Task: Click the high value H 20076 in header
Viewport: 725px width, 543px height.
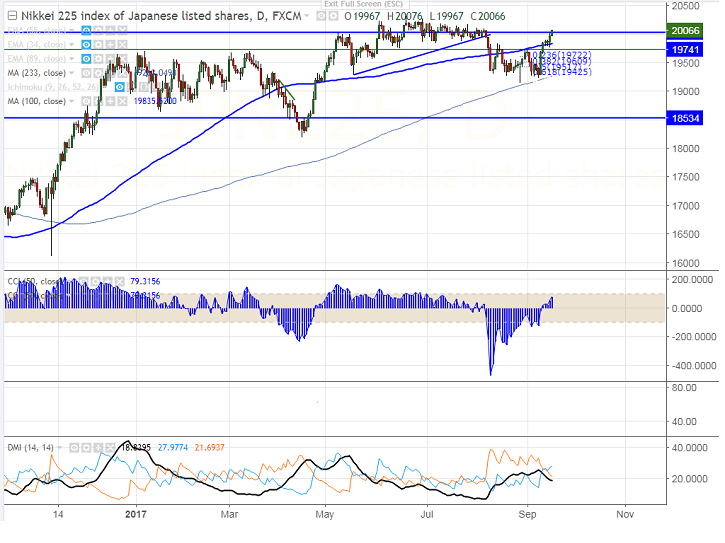Action: [x=405, y=16]
